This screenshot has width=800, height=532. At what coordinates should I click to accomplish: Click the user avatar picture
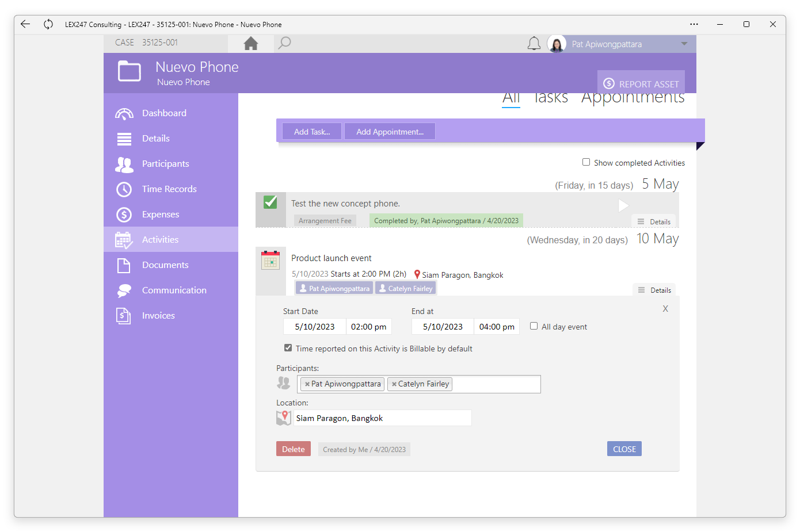click(x=557, y=44)
